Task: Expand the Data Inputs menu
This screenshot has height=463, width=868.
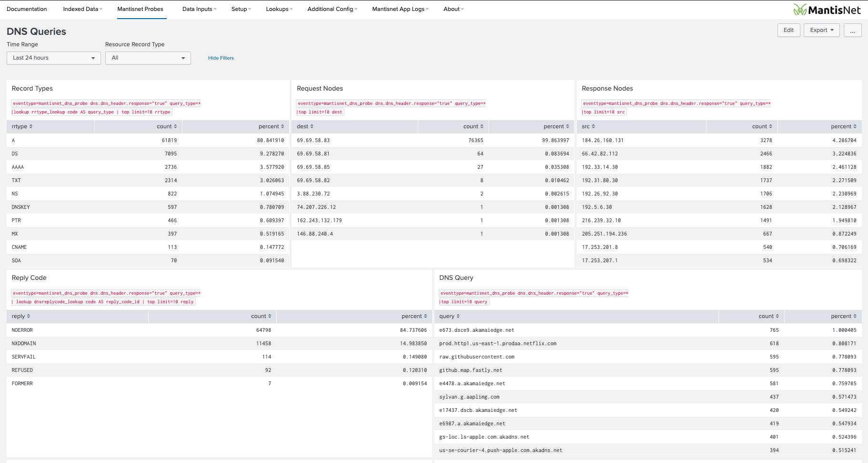Action: click(199, 9)
